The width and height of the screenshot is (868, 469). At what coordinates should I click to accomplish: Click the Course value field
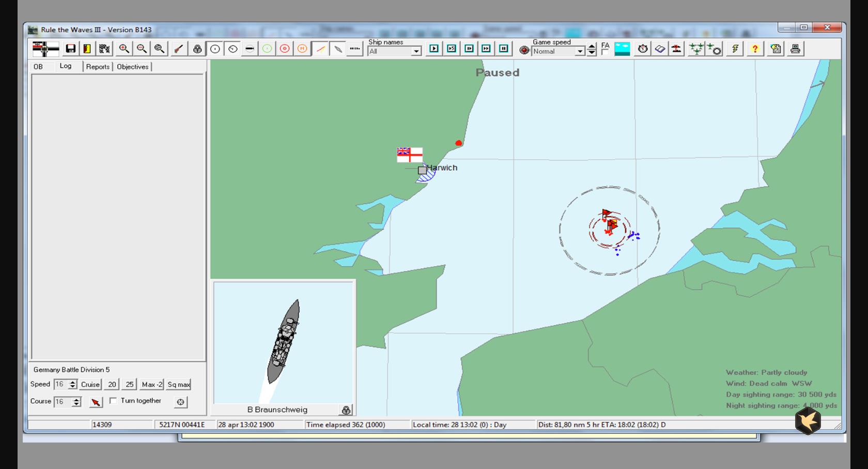(63, 402)
